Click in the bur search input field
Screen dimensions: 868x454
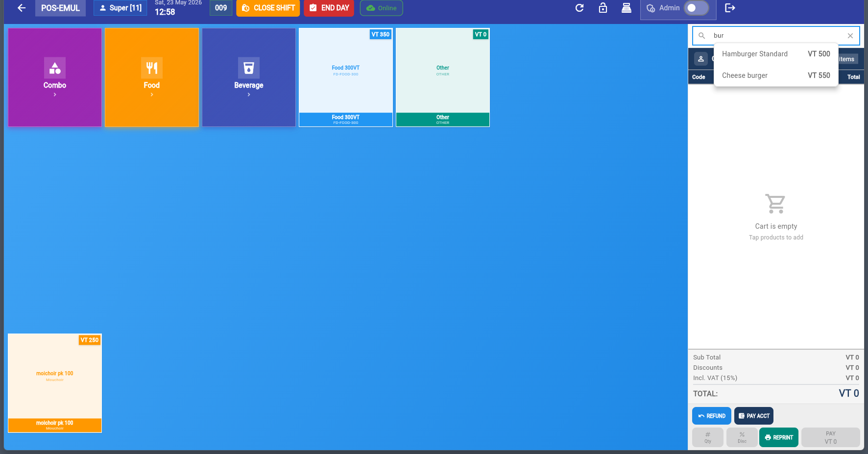coord(778,36)
